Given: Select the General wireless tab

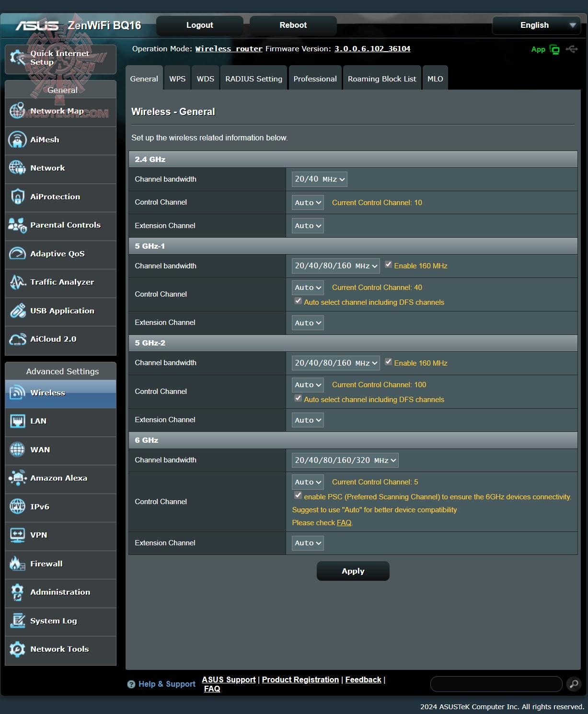Looking at the screenshot, I should click(x=144, y=78).
